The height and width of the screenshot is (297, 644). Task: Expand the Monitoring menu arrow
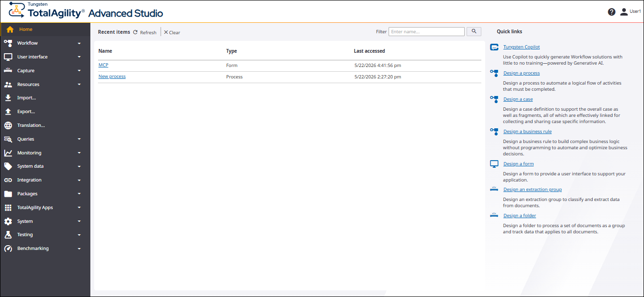(x=79, y=153)
